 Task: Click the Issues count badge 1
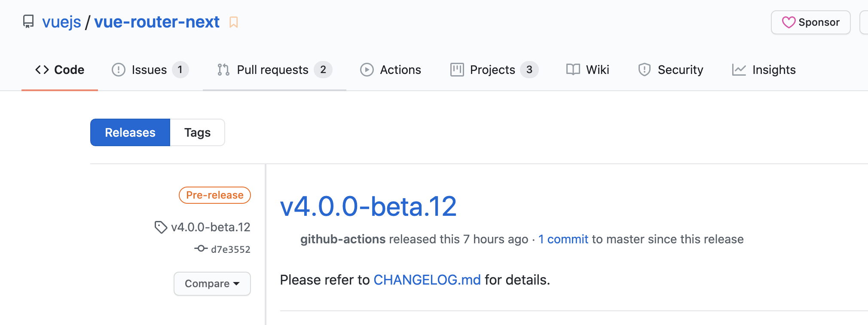point(180,70)
